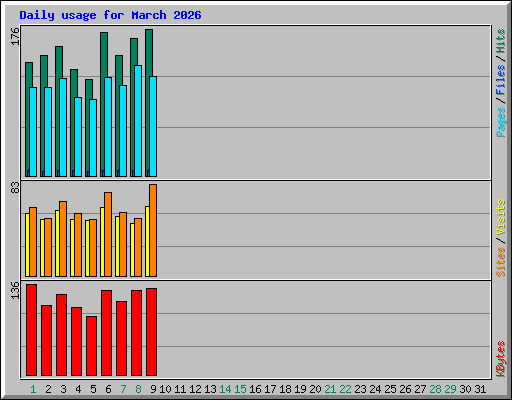Select the red KBytes bar for day 4

(76, 341)
